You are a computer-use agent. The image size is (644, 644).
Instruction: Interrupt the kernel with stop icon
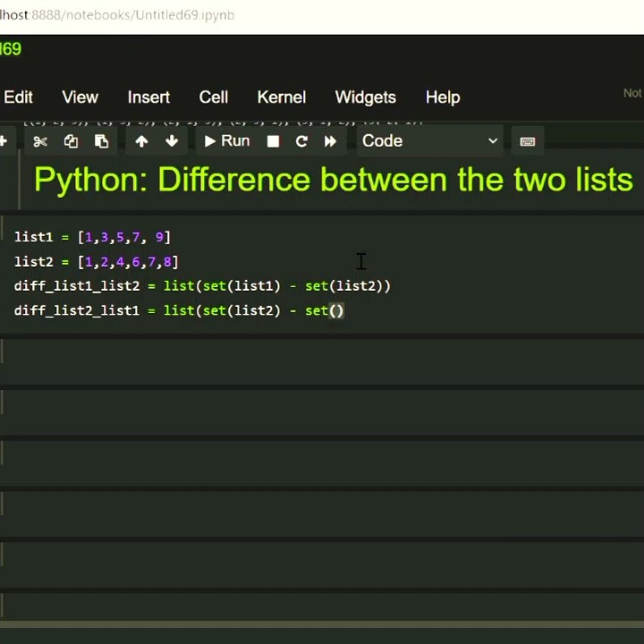click(273, 141)
